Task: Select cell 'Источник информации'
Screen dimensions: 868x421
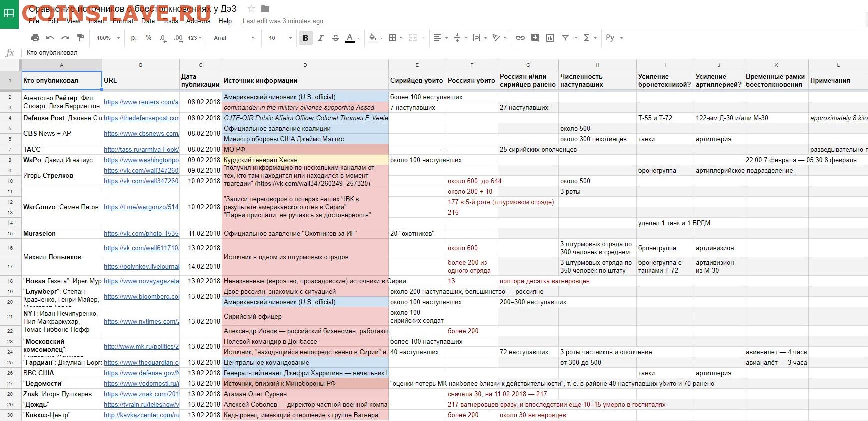Action: [x=305, y=81]
